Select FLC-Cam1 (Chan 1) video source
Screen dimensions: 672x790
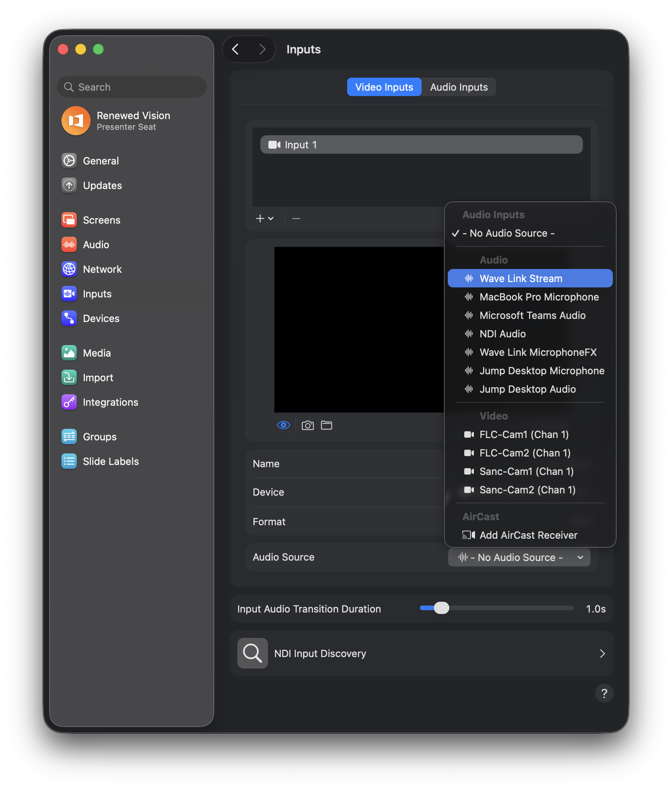tap(530, 434)
